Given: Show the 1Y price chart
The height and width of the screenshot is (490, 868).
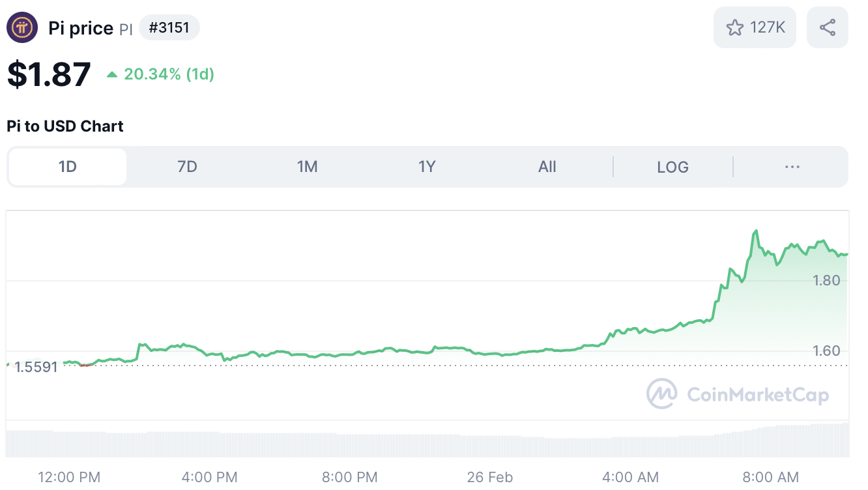Looking at the screenshot, I should (x=427, y=167).
